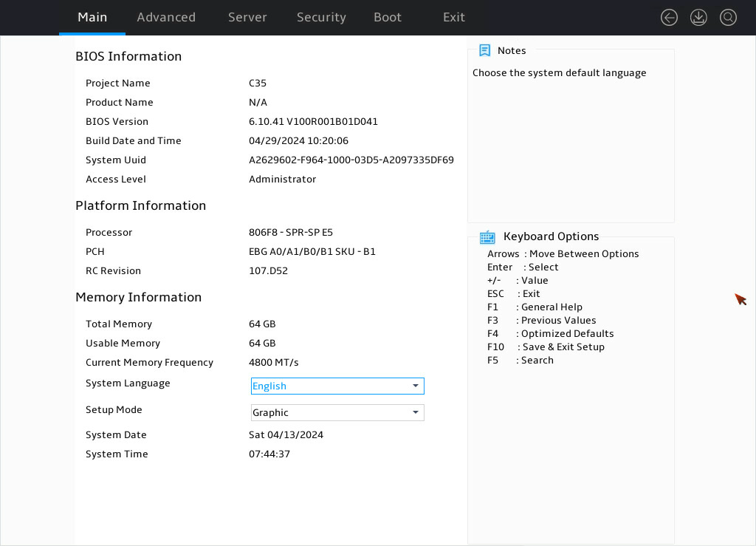Click the BIOS Information heading
Viewport: 756px width, 546px height.
coord(128,56)
